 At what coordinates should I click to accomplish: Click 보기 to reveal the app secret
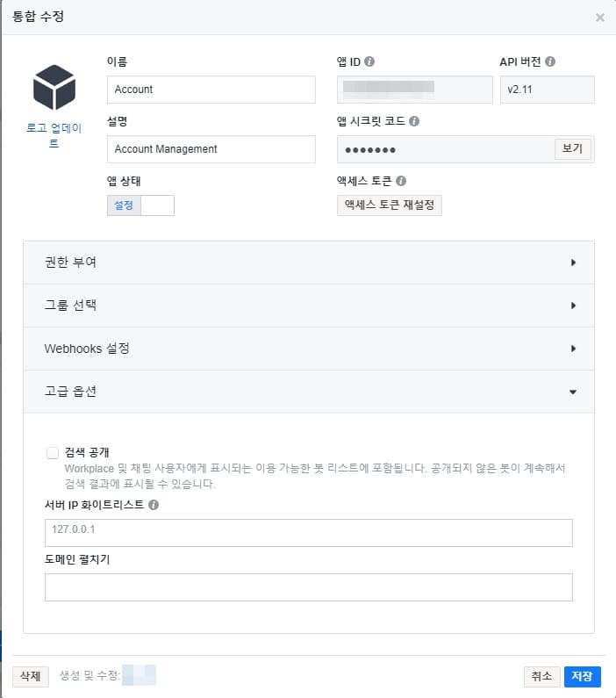pyautogui.click(x=573, y=148)
